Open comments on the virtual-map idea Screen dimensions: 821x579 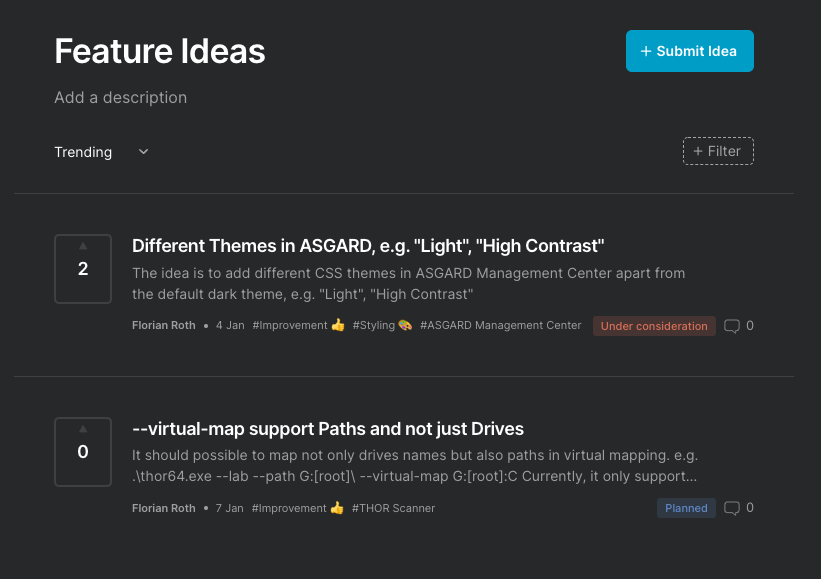tap(738, 508)
